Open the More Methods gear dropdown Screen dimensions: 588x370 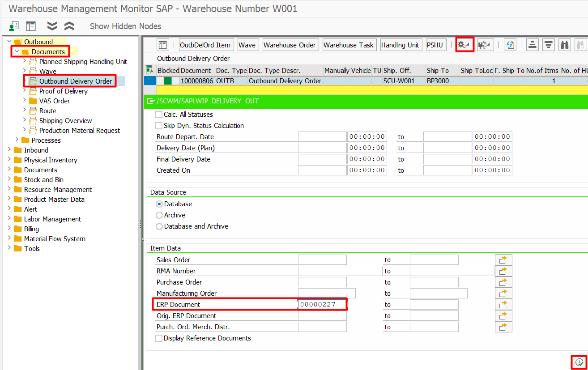click(464, 45)
